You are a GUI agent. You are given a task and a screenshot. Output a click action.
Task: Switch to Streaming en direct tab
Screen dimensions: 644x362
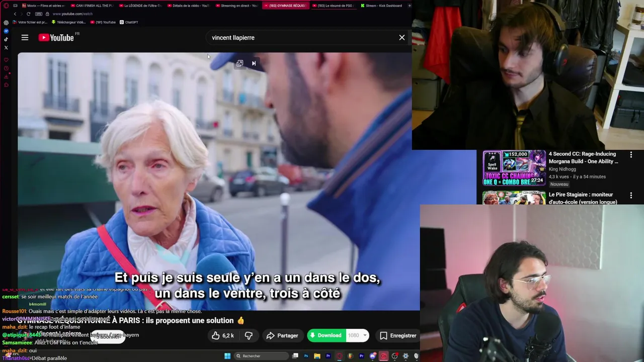click(236, 6)
